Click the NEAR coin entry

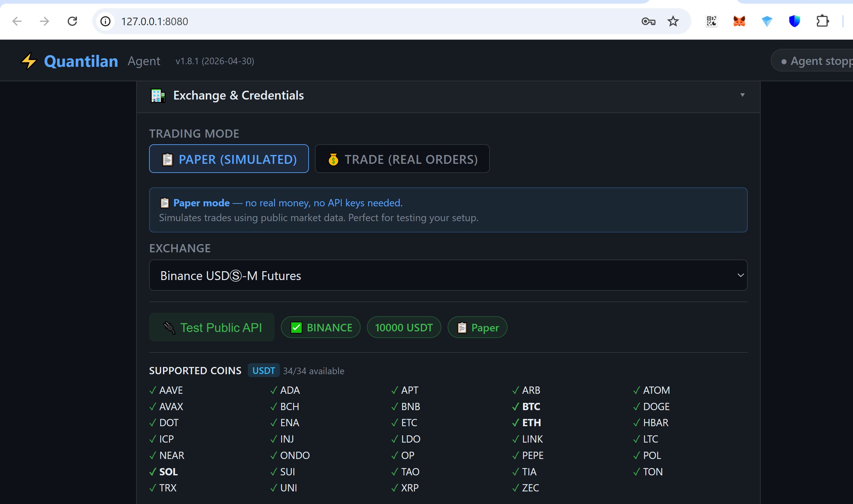coord(167,455)
